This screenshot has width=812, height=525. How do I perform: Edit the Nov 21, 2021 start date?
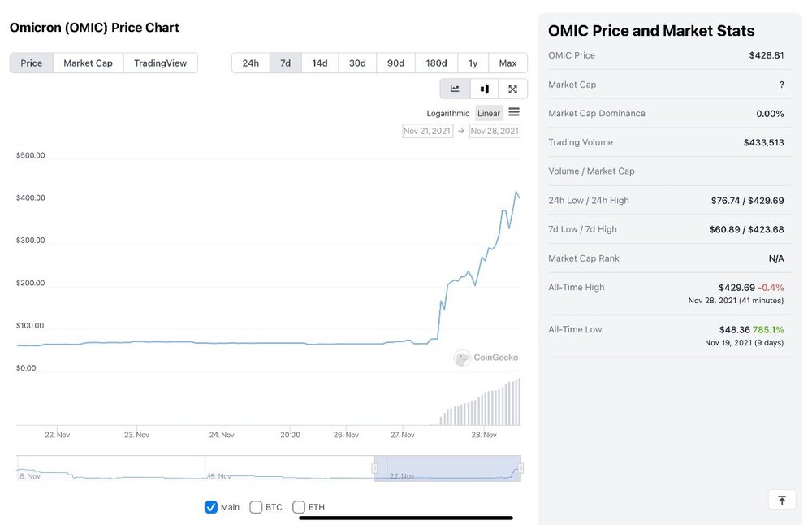[427, 131]
